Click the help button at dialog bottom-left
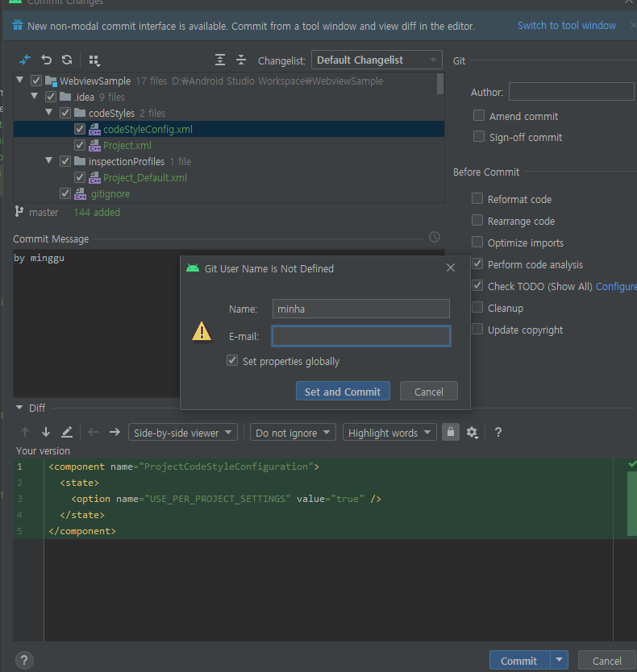Image resolution: width=637 pixels, height=672 pixels. [x=24, y=660]
